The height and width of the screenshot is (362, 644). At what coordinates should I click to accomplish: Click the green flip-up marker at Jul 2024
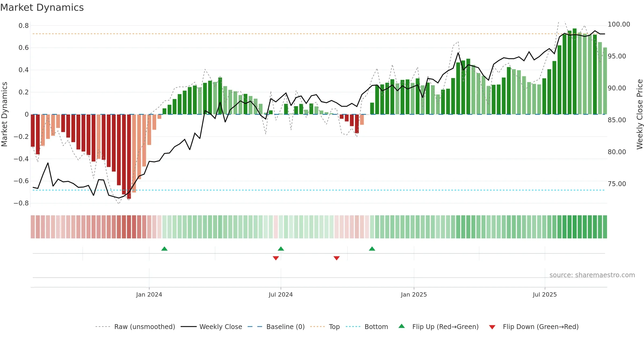(x=281, y=249)
